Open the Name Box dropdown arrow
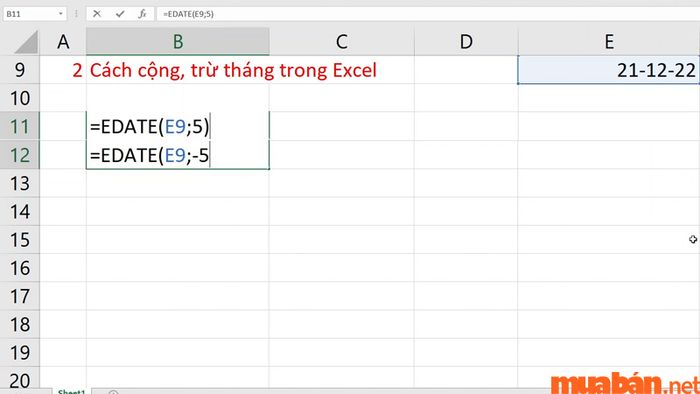The height and width of the screenshot is (394, 700). 61,14
